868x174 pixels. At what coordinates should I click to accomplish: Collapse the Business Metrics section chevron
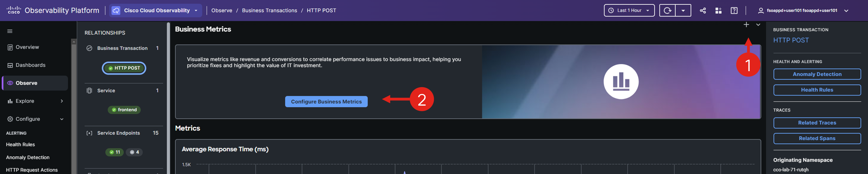758,25
